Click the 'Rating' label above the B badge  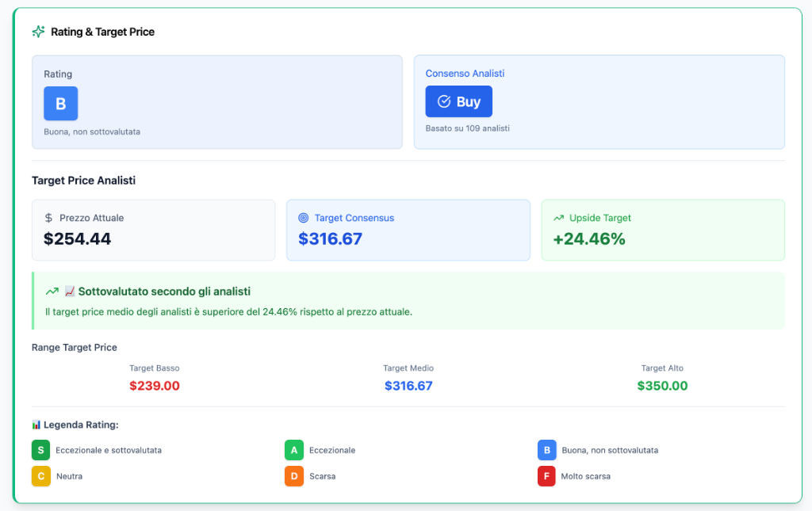pyautogui.click(x=58, y=74)
